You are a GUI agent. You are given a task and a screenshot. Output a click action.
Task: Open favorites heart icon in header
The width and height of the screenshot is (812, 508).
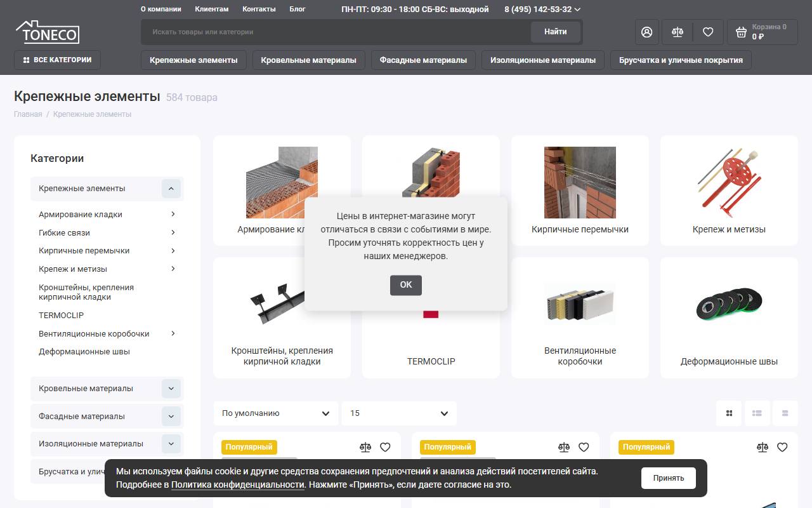pyautogui.click(x=708, y=32)
